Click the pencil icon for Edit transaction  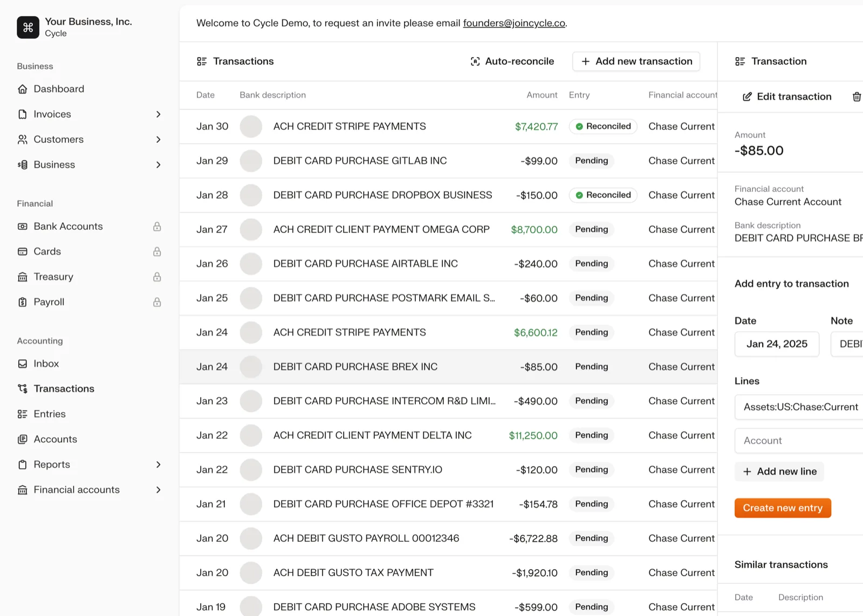(x=747, y=97)
